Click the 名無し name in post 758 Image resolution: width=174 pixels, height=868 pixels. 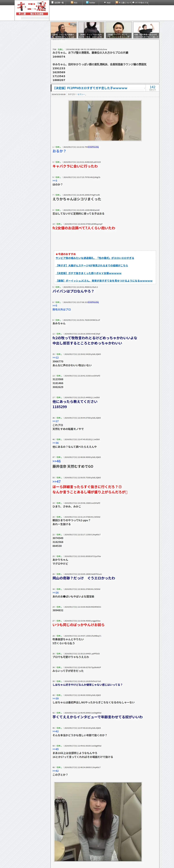tap(60, 49)
